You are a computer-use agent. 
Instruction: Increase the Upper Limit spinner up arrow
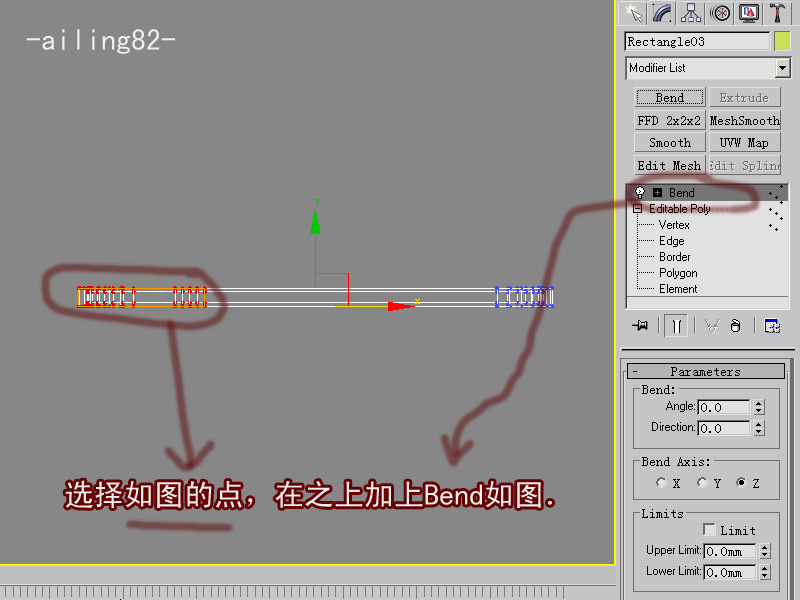pos(765,548)
